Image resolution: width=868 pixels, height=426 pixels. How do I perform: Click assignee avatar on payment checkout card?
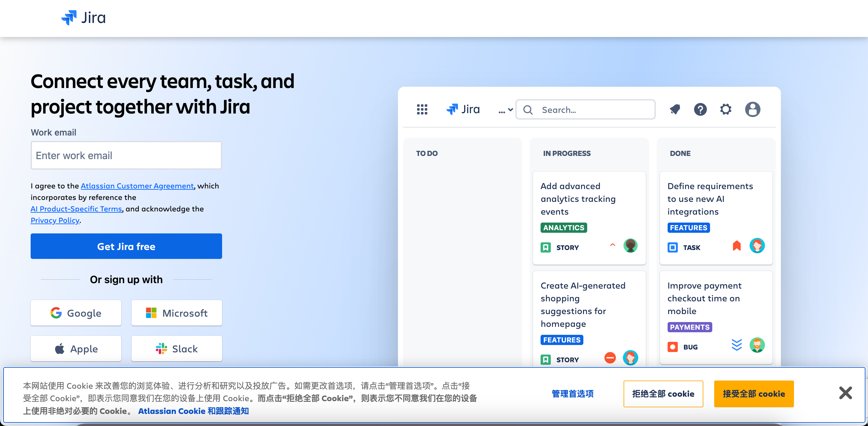click(x=757, y=345)
